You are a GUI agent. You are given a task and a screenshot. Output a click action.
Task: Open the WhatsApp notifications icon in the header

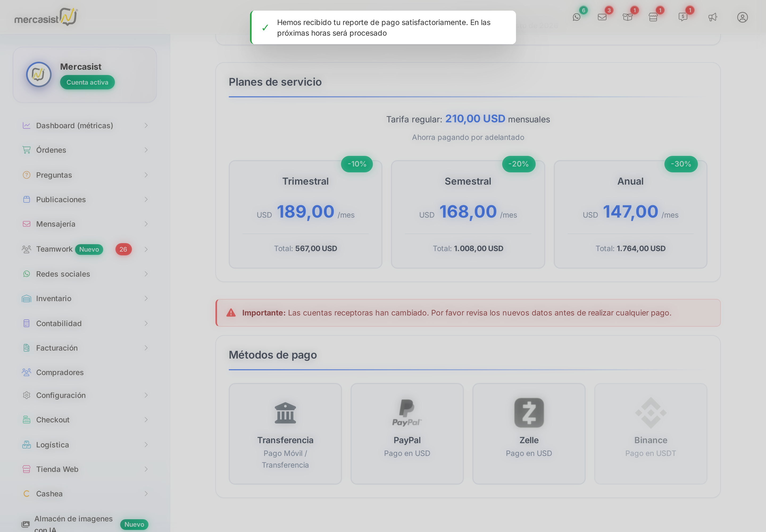pos(577,17)
